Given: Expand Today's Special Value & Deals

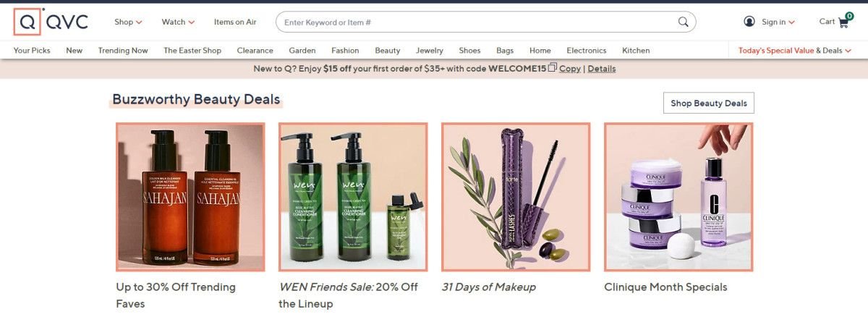Looking at the screenshot, I should pyautogui.click(x=794, y=51).
